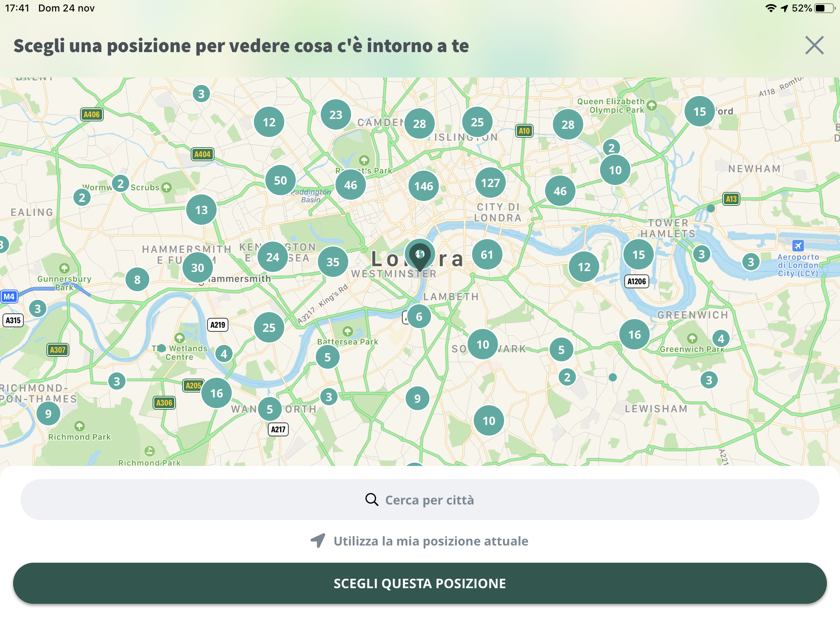
Task: Tap the search magnifier icon
Action: point(372,500)
